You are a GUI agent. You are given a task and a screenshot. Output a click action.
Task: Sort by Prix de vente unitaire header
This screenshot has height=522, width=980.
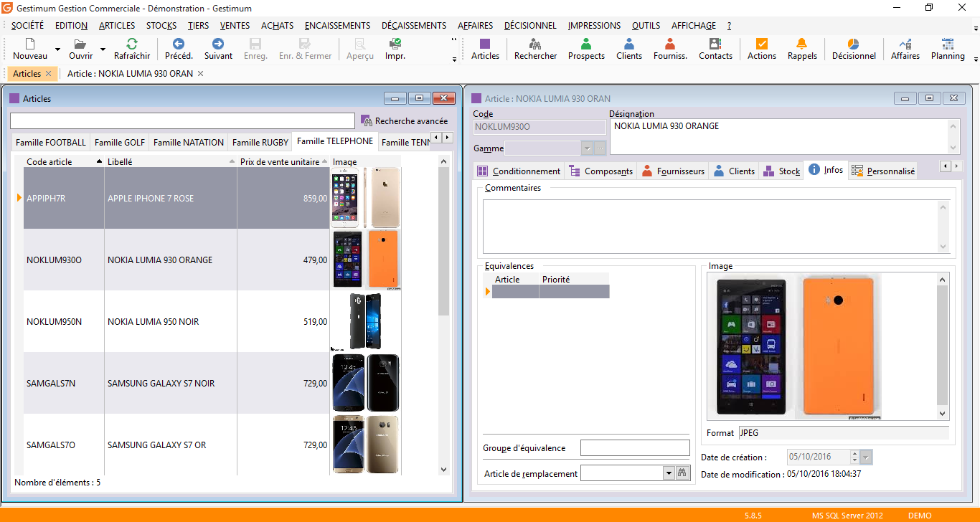(x=283, y=161)
